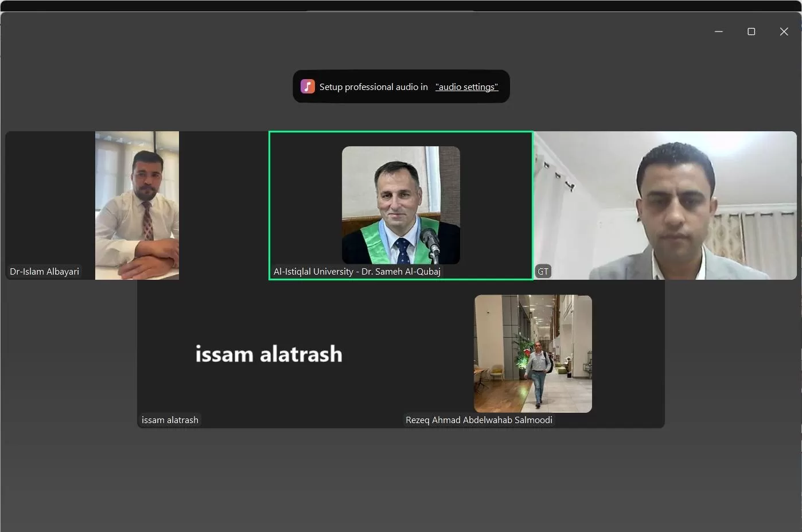Click the empty gray area below the video grid
802x532 pixels.
click(400, 482)
